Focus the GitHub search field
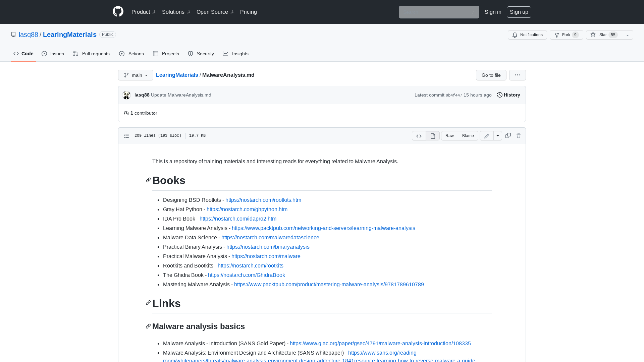Viewport: 644px width, 362px height. click(439, 12)
